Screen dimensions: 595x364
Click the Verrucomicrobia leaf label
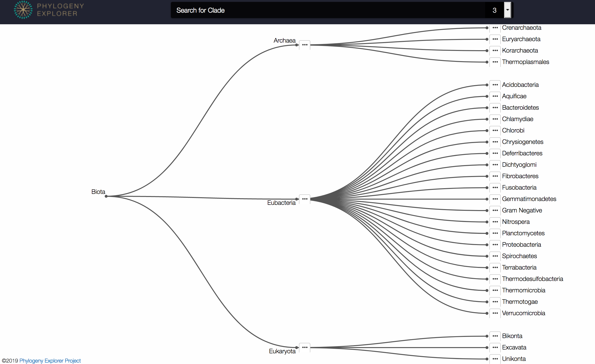click(x=524, y=313)
